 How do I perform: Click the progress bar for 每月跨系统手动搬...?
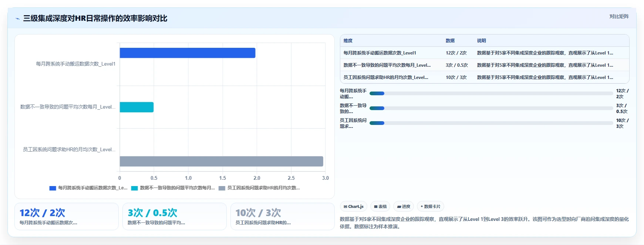click(491, 93)
